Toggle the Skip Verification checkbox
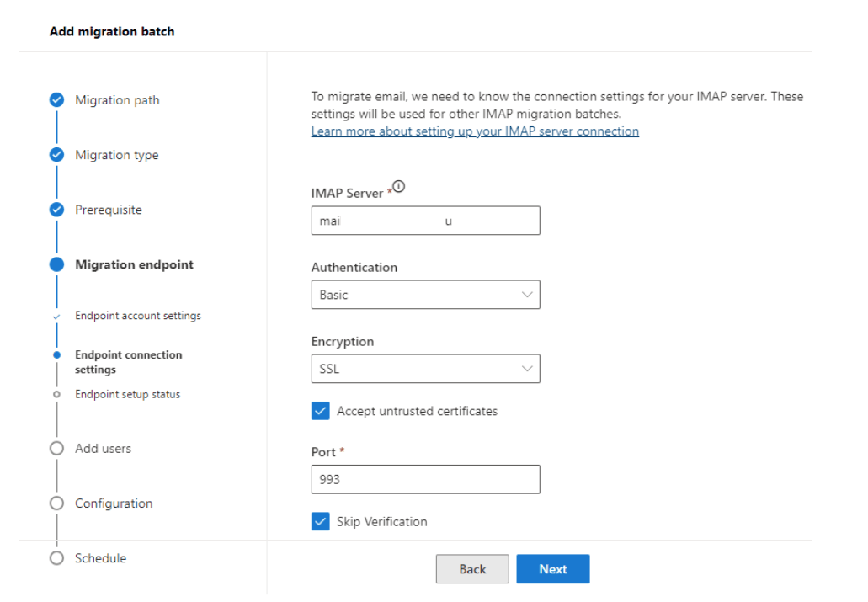This screenshot has width=868, height=602. pyautogui.click(x=321, y=521)
